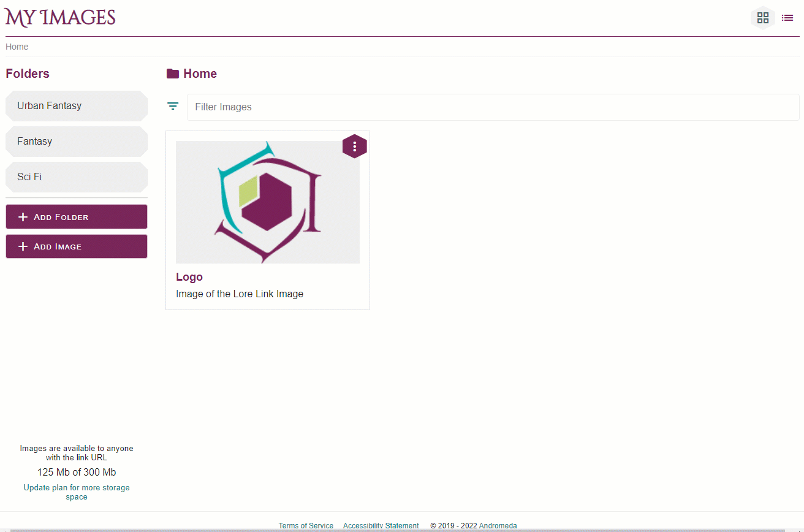Image resolution: width=804 pixels, height=532 pixels.
Task: Click the Add Folder button
Action: click(77, 217)
